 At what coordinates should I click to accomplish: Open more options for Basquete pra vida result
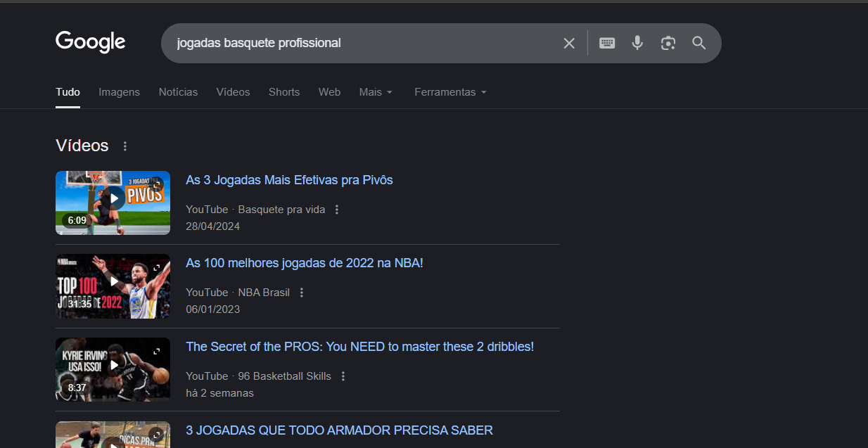coord(337,210)
